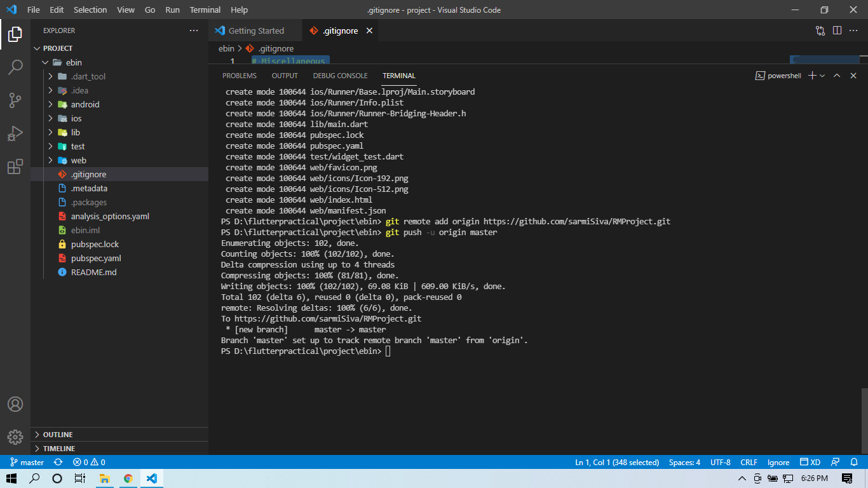The width and height of the screenshot is (868, 488).
Task: Show errors and warnings count
Action: 89,463
